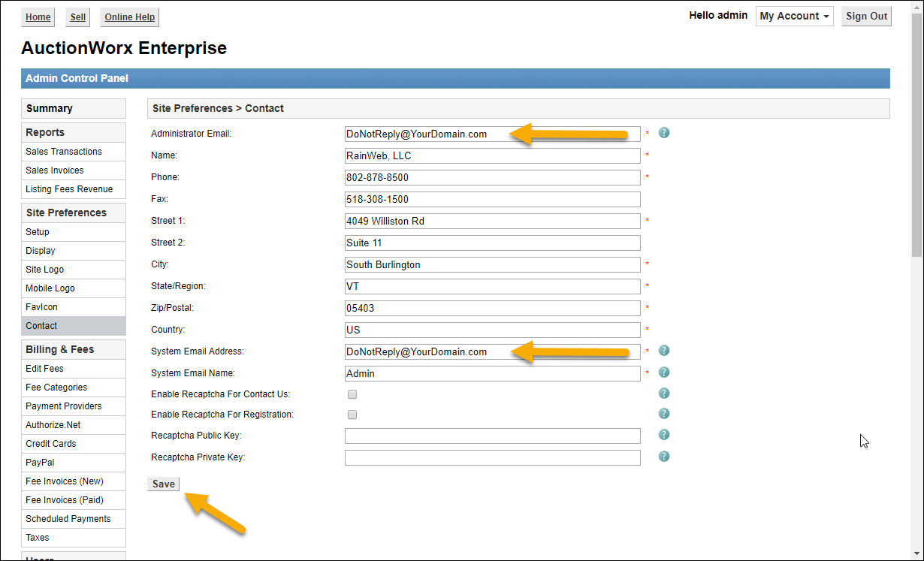Go to Display preferences
The height and width of the screenshot is (561, 924).
pos(74,251)
